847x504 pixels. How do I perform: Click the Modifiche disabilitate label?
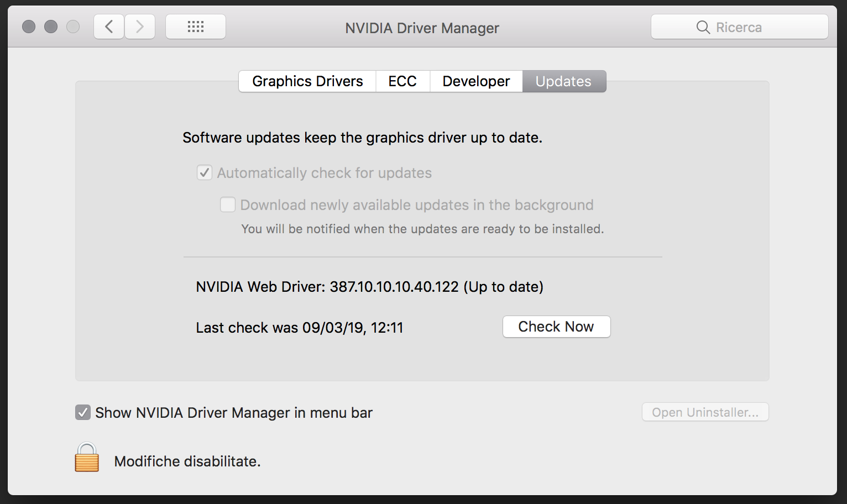click(x=187, y=461)
